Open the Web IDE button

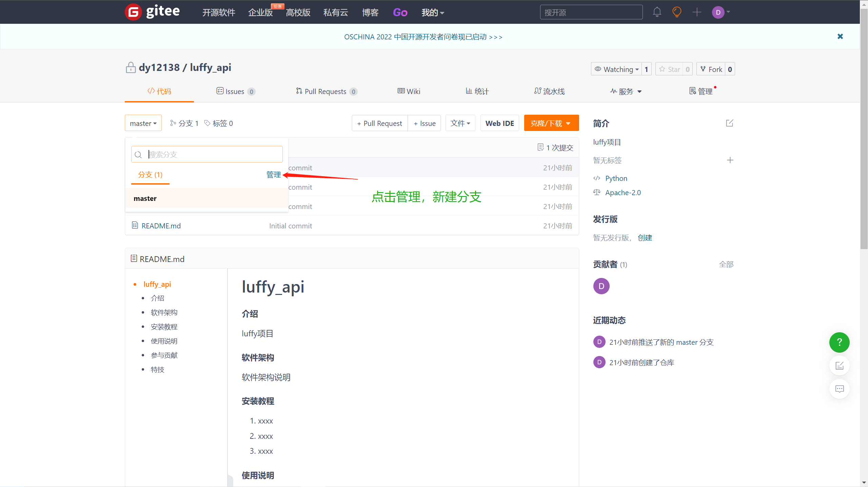tap(499, 123)
